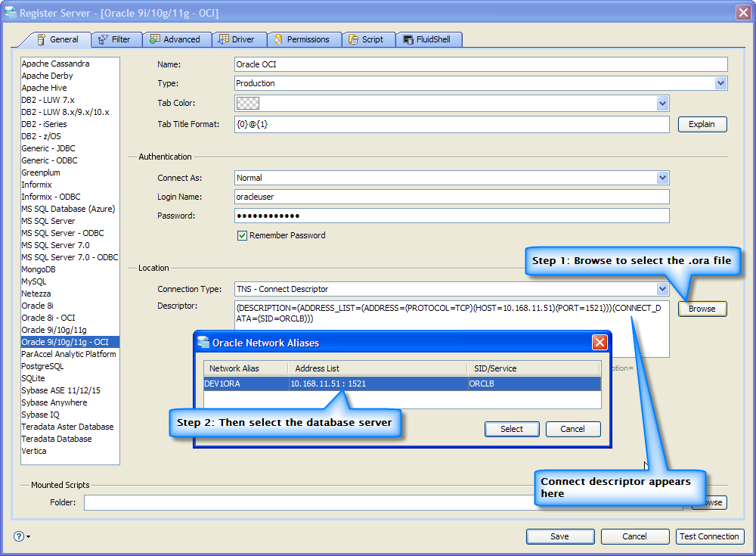This screenshot has width=756, height=556.
Task: Select MS SQL Server 7.0 - ODBC entry
Action: coord(70,257)
